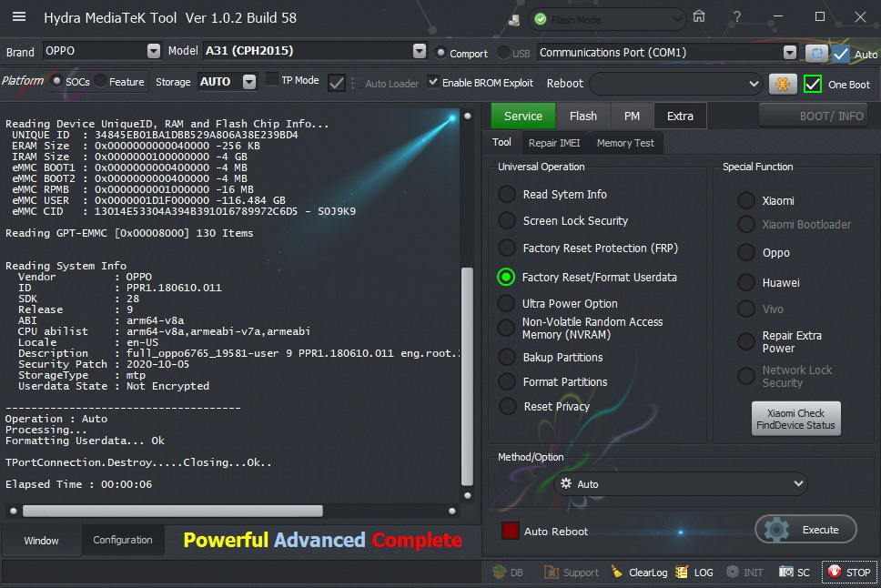Viewport: 881px width, 588px height.
Task: Click the Execute button
Action: tap(805, 530)
